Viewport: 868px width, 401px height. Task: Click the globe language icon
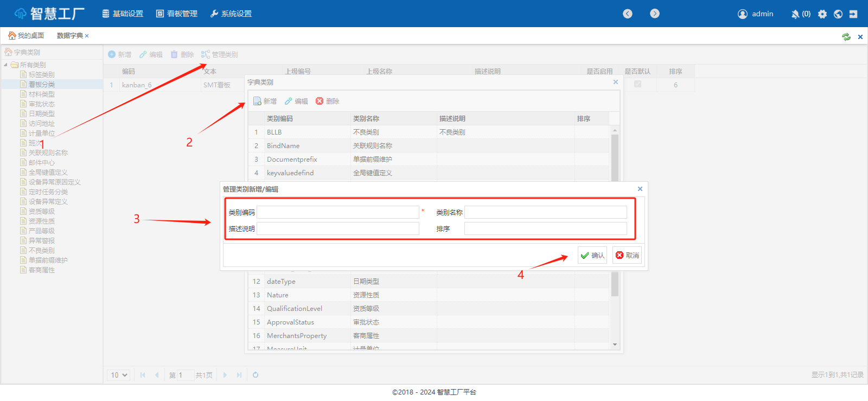coord(838,14)
